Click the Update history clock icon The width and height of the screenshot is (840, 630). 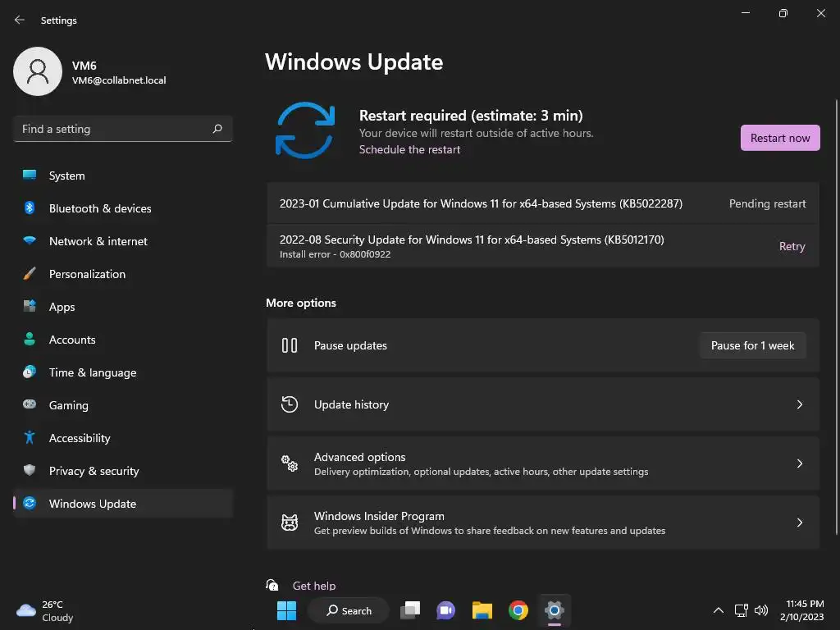[x=290, y=404]
